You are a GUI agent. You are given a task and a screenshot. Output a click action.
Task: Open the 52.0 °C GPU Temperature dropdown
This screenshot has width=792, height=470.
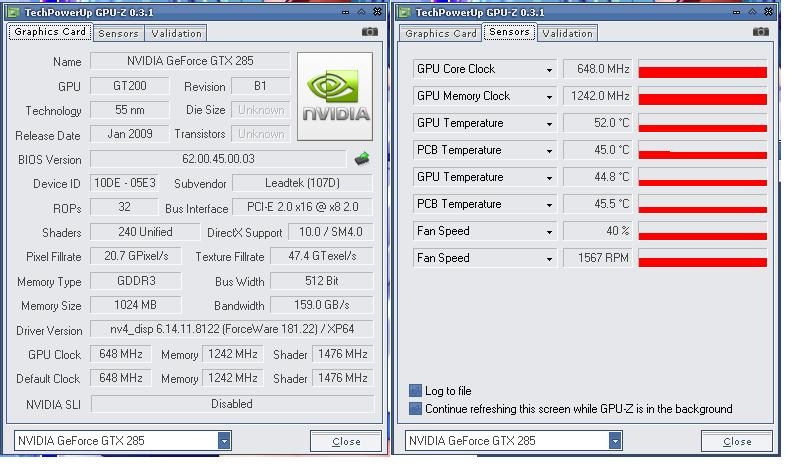pyautogui.click(x=549, y=124)
